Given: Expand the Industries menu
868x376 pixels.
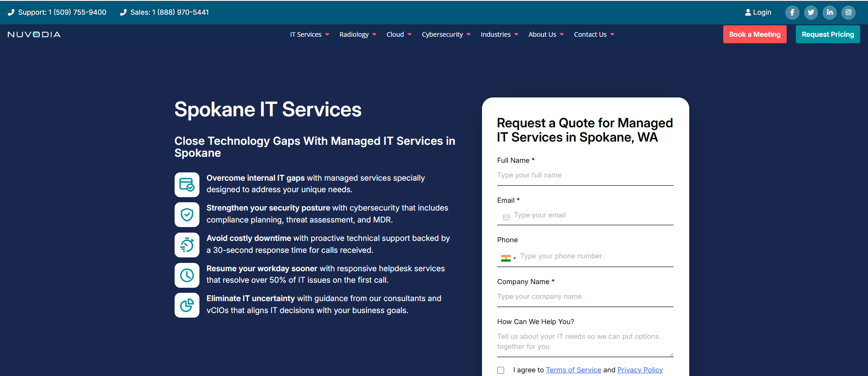Looking at the screenshot, I should pos(499,34).
